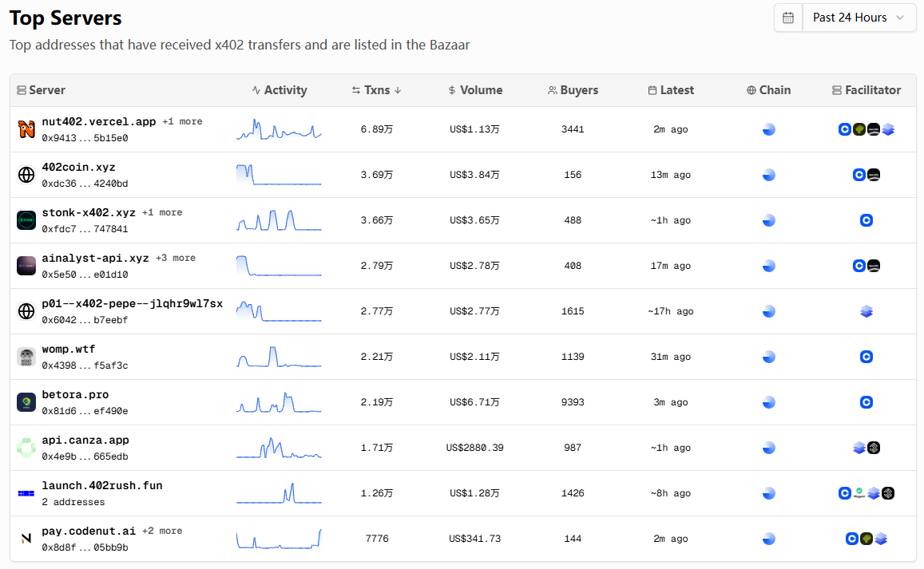Click the Volume column header

coord(475,90)
